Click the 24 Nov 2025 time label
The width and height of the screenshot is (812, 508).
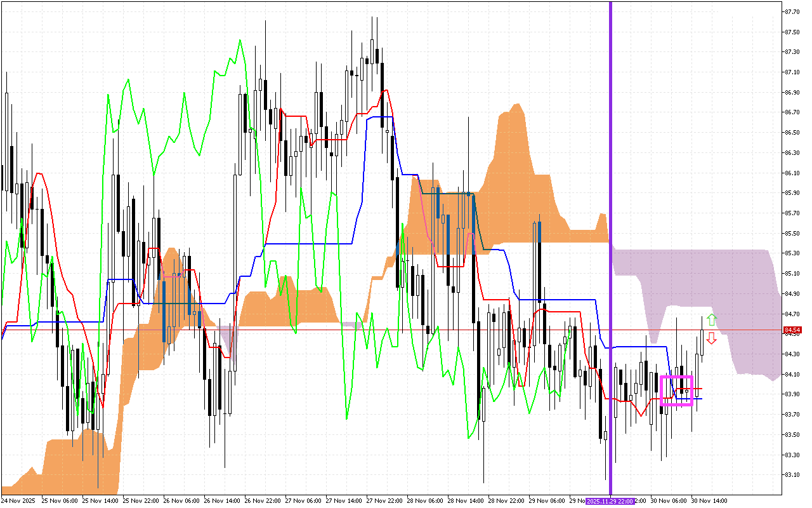(x=19, y=501)
